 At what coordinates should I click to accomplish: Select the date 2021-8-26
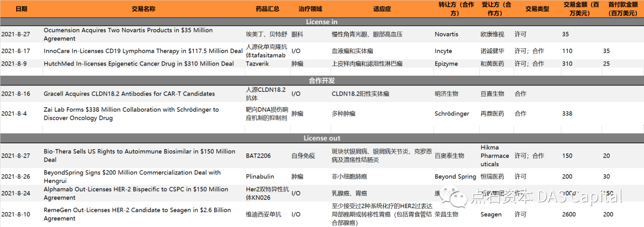coord(16,177)
